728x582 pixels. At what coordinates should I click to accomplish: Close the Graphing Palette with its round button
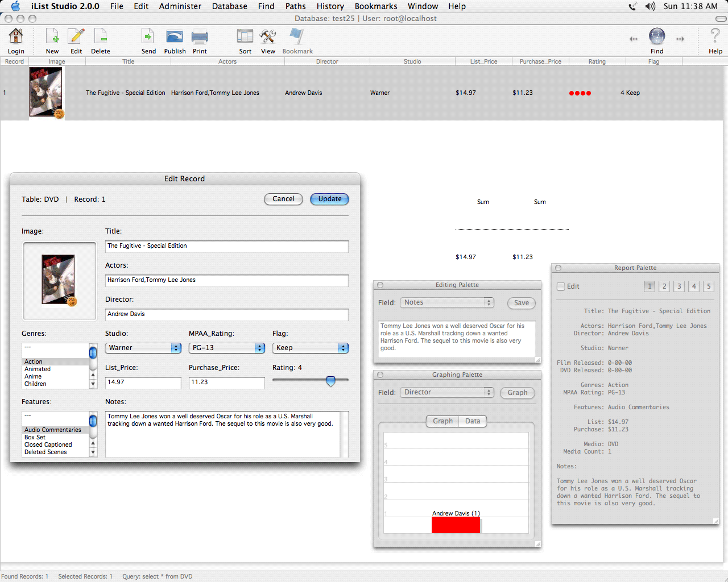point(380,375)
